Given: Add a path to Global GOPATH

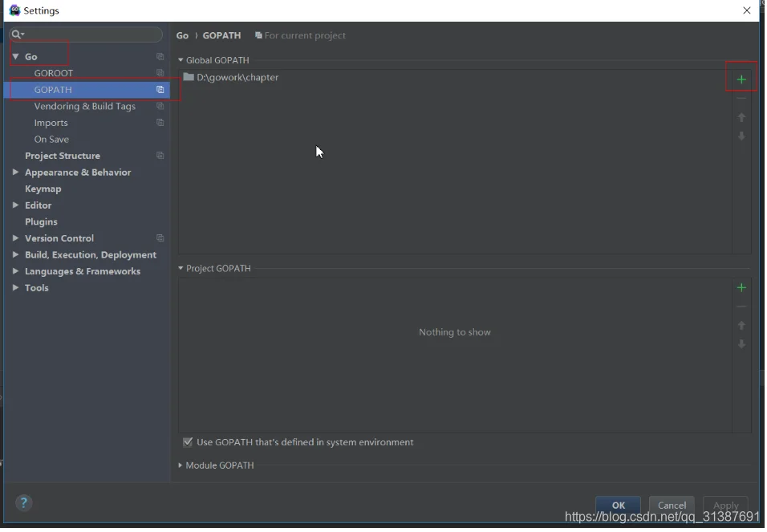Looking at the screenshot, I should (743, 79).
